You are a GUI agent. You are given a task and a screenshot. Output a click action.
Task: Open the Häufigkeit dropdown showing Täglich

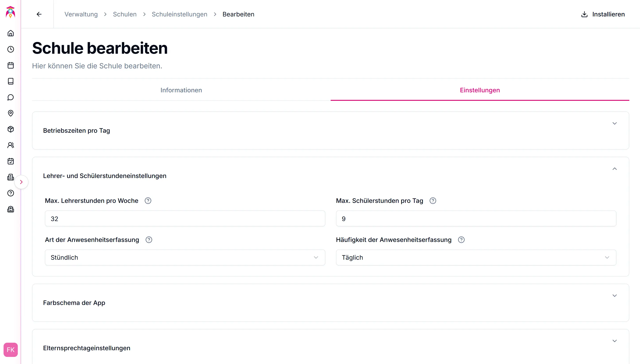pyautogui.click(x=476, y=257)
